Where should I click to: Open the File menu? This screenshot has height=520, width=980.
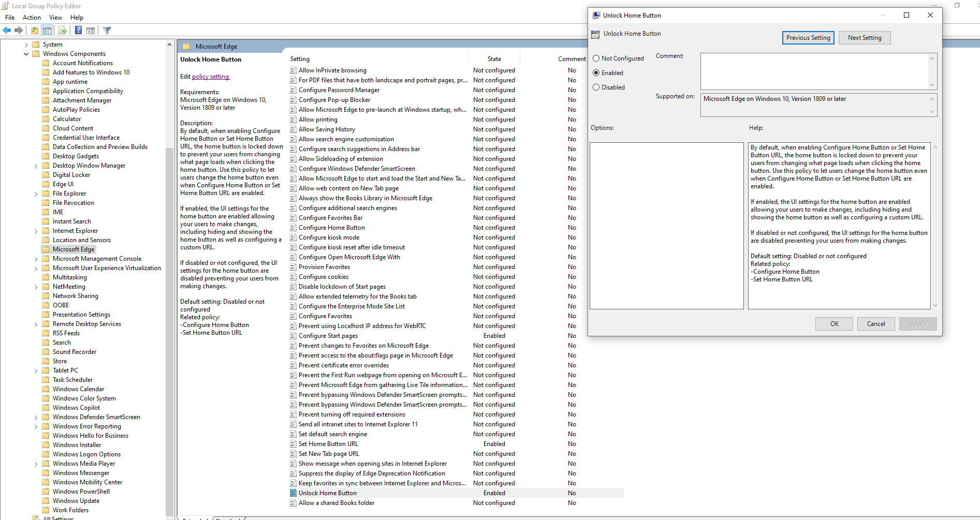click(x=10, y=18)
